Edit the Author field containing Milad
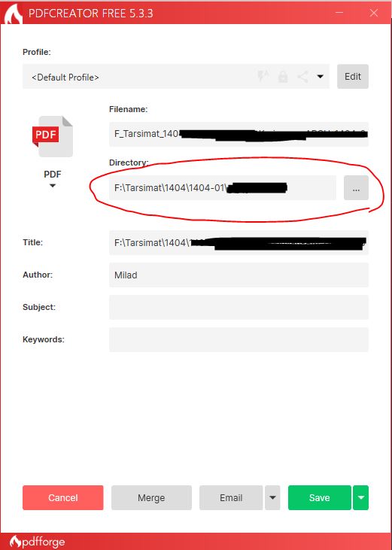This screenshot has width=392, height=550. click(x=239, y=275)
